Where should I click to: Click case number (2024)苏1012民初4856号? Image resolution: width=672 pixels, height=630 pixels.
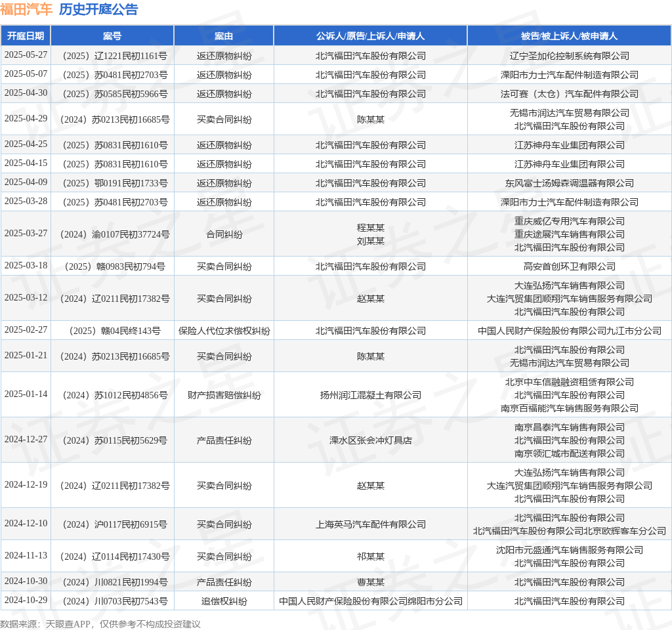[x=112, y=395]
